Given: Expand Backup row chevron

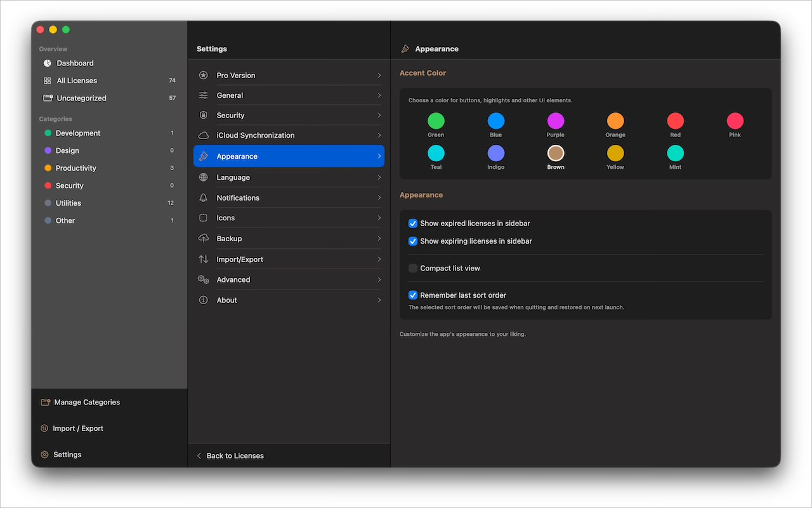Looking at the screenshot, I should click(379, 239).
